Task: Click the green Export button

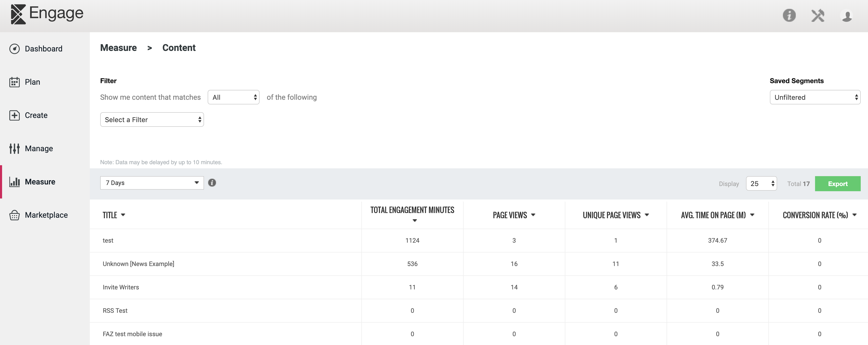Action: point(838,184)
